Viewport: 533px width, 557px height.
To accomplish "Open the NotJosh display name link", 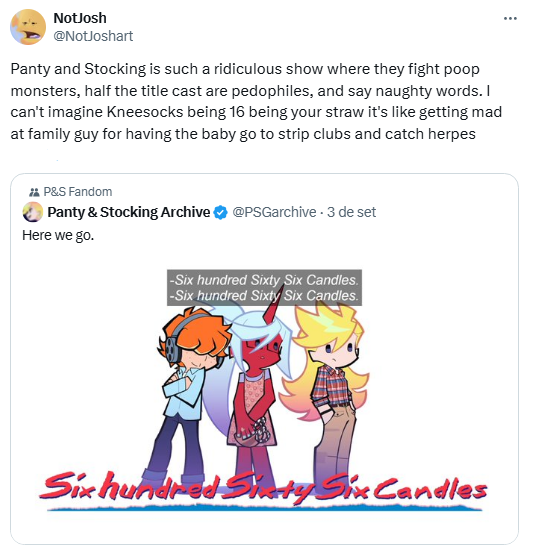I will point(80,18).
